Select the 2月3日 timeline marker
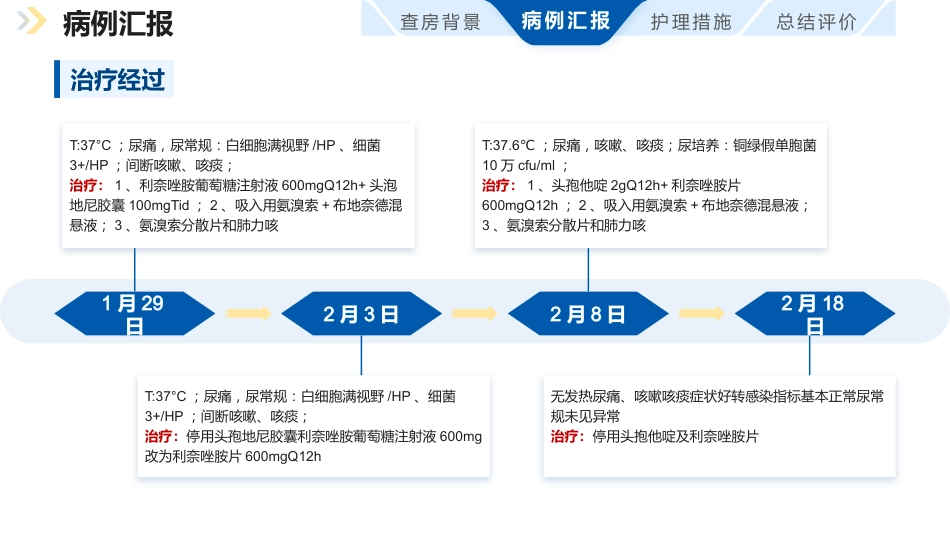The width and height of the screenshot is (950, 535). tap(361, 313)
